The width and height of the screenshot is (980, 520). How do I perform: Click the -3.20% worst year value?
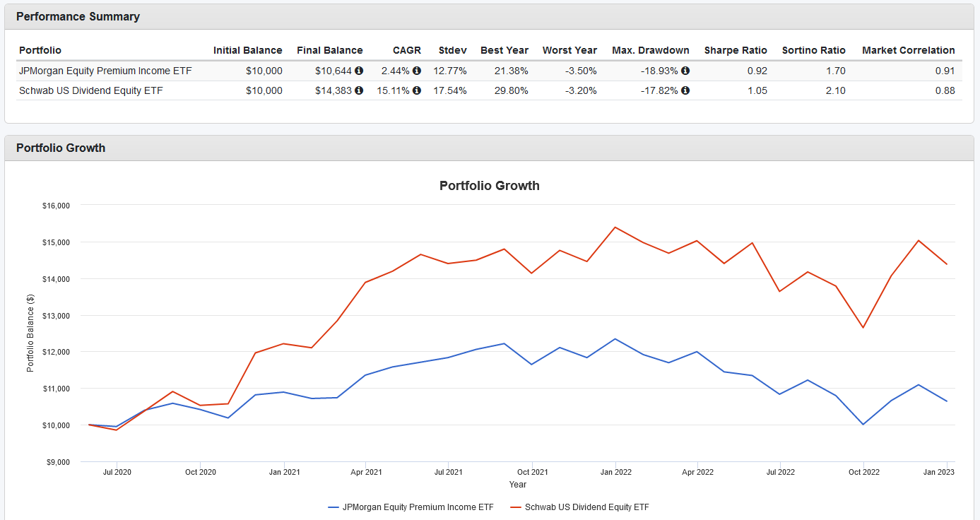click(x=582, y=90)
